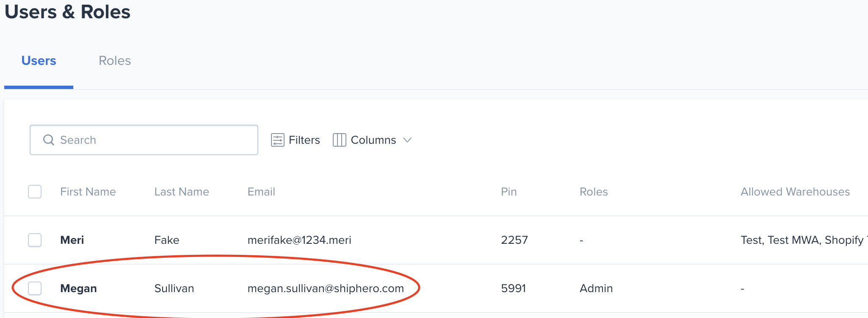Image resolution: width=868 pixels, height=318 pixels.
Task: Click the Email column header
Action: pyautogui.click(x=261, y=192)
